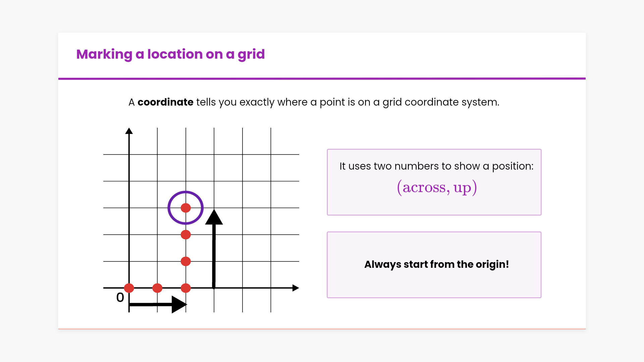Select the "Always start from the origin!" text
This screenshot has width=644, height=362.
pyautogui.click(x=436, y=264)
